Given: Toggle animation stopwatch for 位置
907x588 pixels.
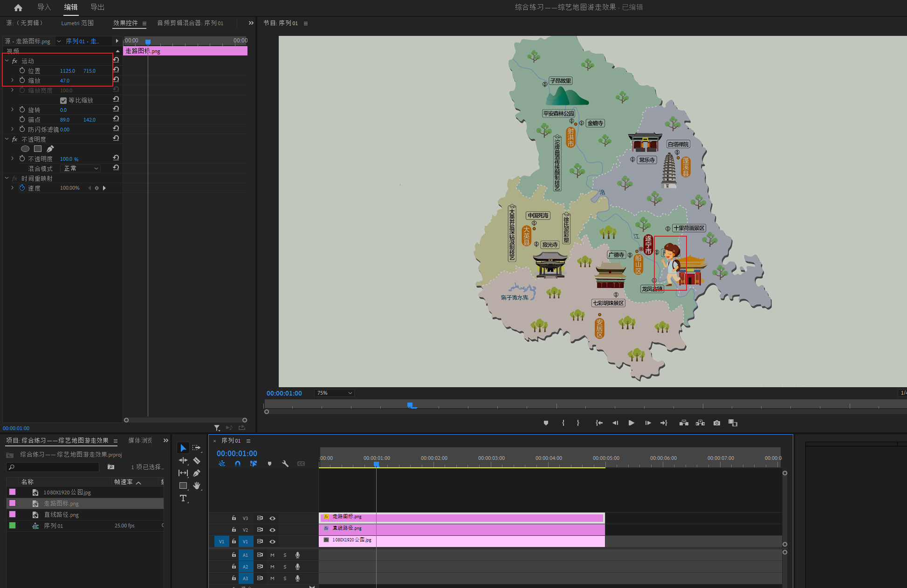Looking at the screenshot, I should pyautogui.click(x=22, y=70).
